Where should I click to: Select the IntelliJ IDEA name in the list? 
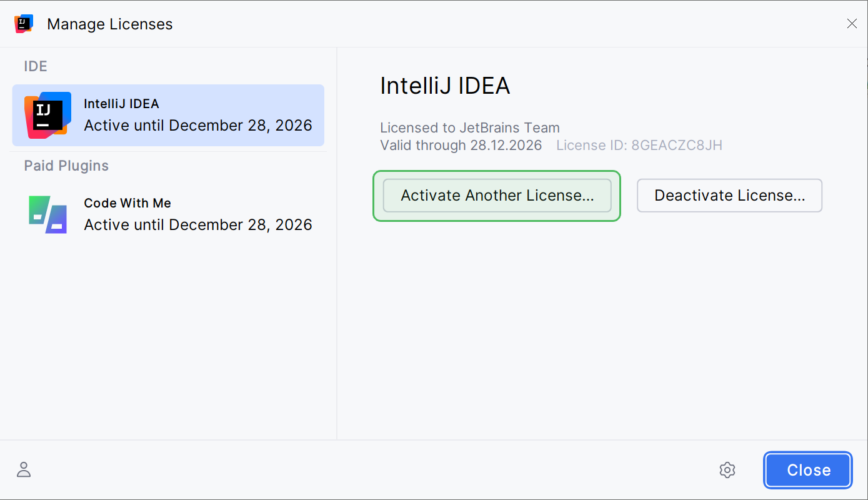121,104
